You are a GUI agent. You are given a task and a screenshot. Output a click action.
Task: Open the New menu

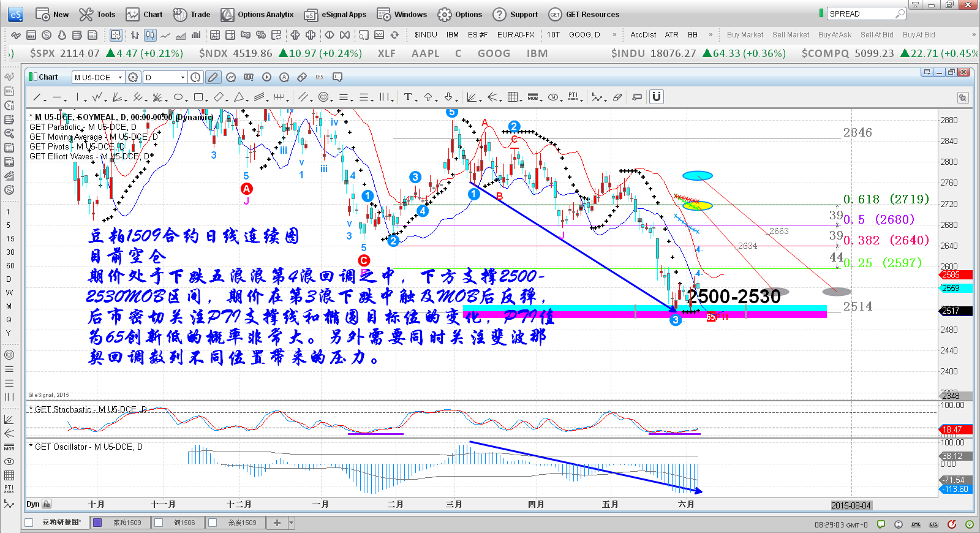pos(52,15)
